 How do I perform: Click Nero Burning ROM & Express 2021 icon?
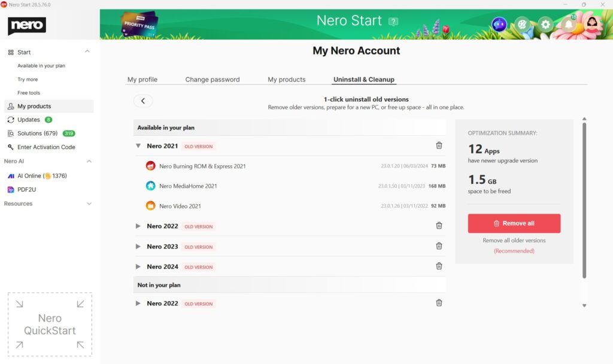(x=150, y=166)
